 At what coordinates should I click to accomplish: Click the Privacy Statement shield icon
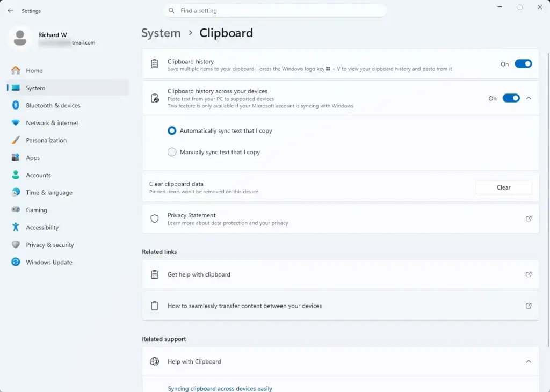point(155,219)
